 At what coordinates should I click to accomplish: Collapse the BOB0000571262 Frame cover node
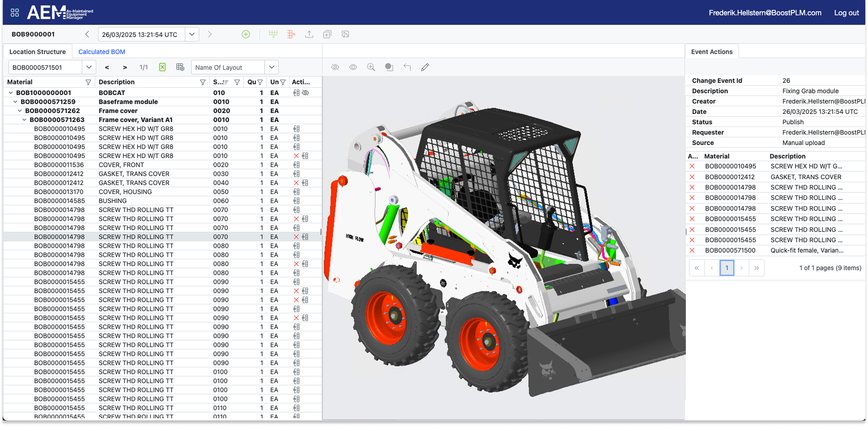(x=19, y=111)
